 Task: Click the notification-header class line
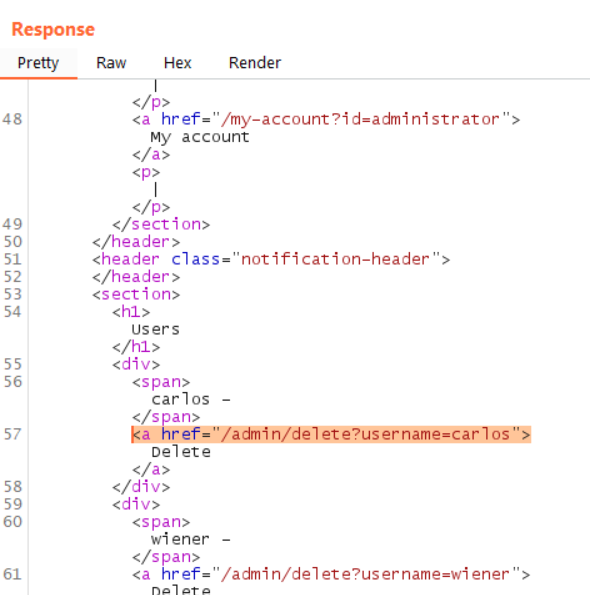click(271, 260)
